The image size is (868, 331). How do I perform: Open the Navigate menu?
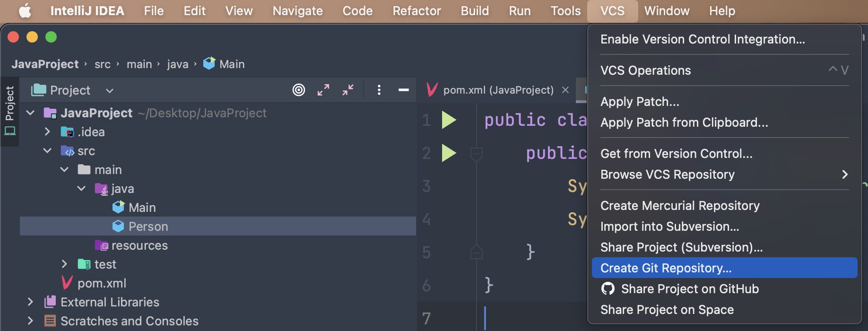pos(298,11)
